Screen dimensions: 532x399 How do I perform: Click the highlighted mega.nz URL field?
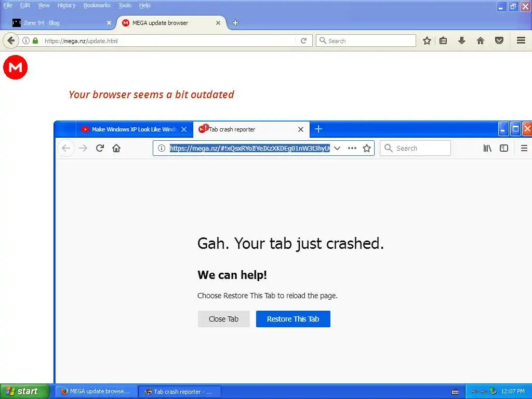coord(250,148)
